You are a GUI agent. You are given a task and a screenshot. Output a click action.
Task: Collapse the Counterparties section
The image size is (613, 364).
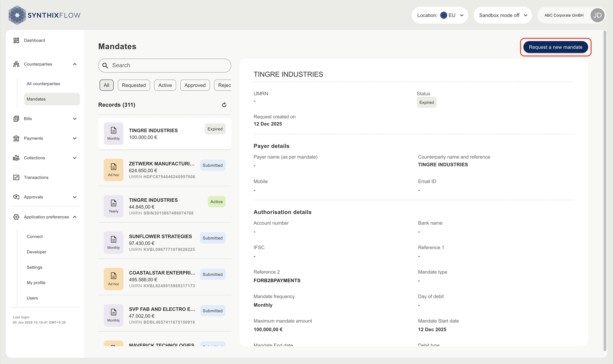click(75, 64)
